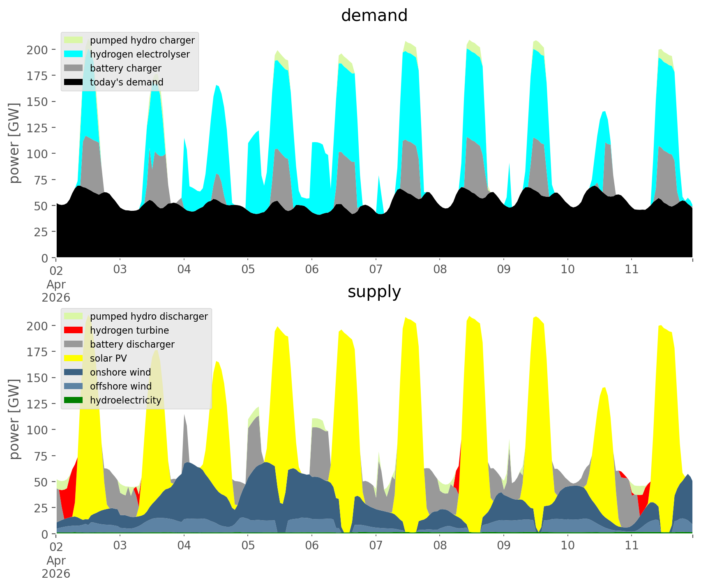Click the gray battery discharger legend swatch
The height and width of the screenshot is (588, 701).
[x=74, y=344]
